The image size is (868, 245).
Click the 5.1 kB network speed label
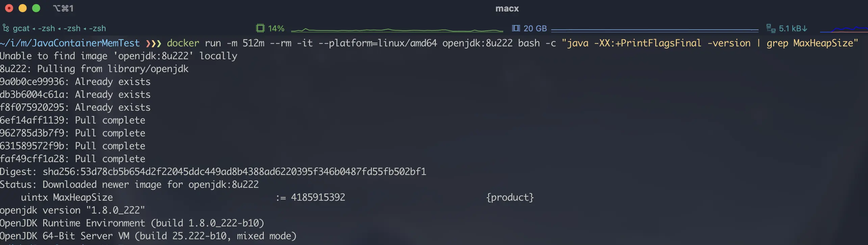[x=790, y=28]
